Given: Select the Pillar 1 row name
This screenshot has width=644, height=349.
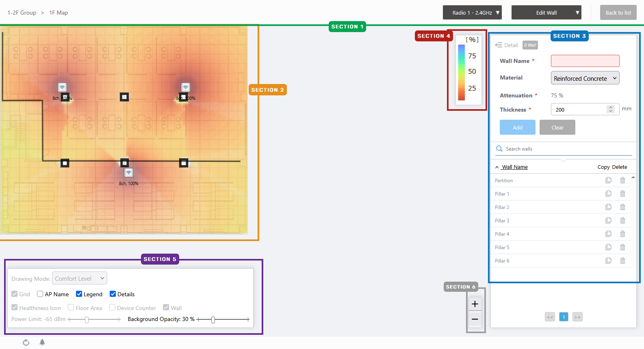Looking at the screenshot, I should click(x=502, y=194).
